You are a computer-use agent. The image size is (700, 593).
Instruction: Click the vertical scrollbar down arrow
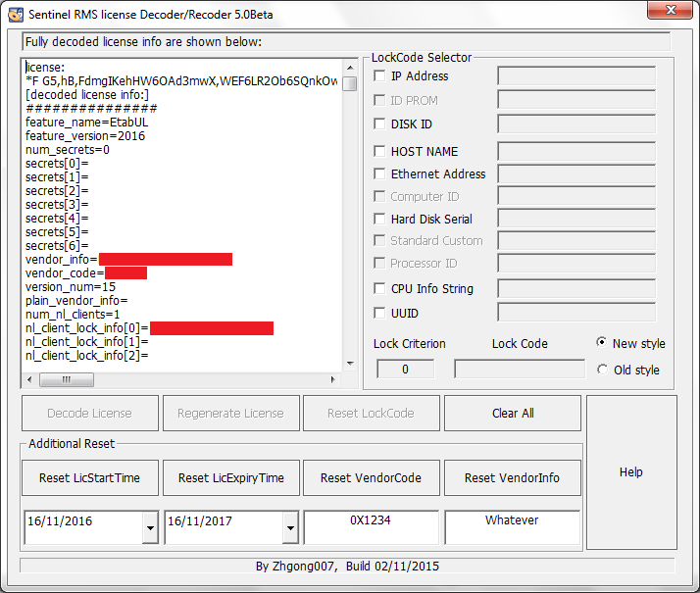pyautogui.click(x=350, y=364)
